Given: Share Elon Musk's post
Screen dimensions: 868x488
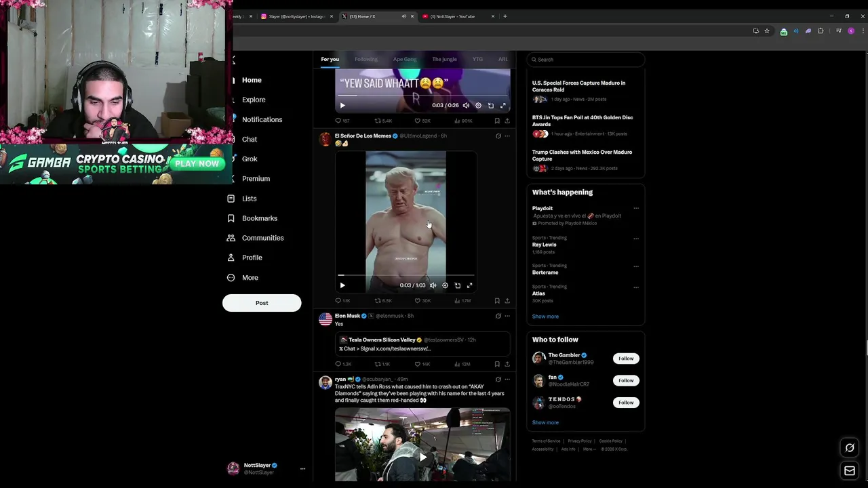Looking at the screenshot, I should pyautogui.click(x=507, y=364).
